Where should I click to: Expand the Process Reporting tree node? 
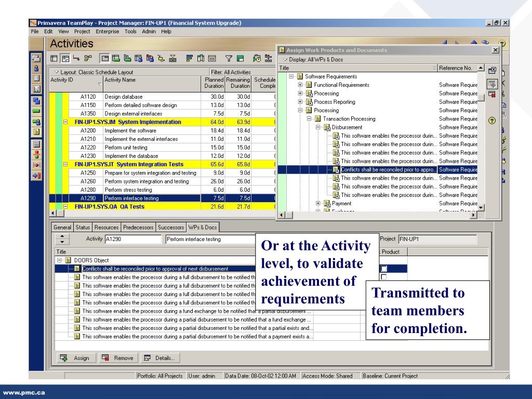click(x=300, y=102)
